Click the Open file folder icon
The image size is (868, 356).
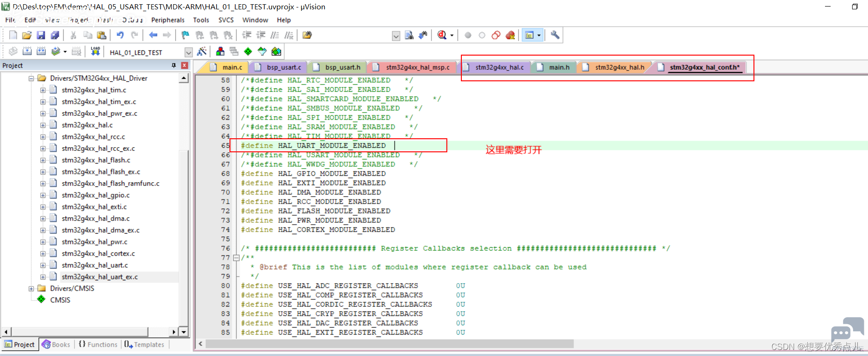pos(27,35)
